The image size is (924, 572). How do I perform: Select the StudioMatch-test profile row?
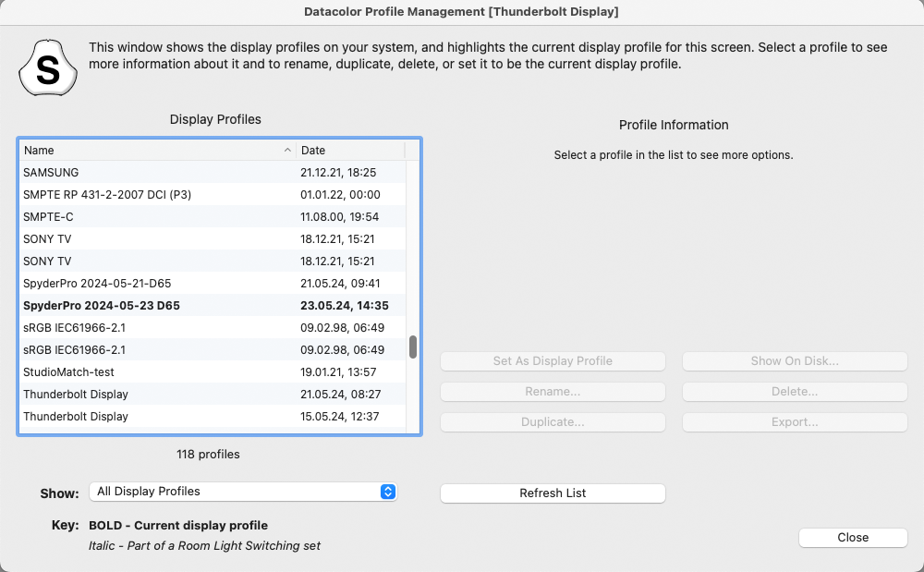coord(213,372)
